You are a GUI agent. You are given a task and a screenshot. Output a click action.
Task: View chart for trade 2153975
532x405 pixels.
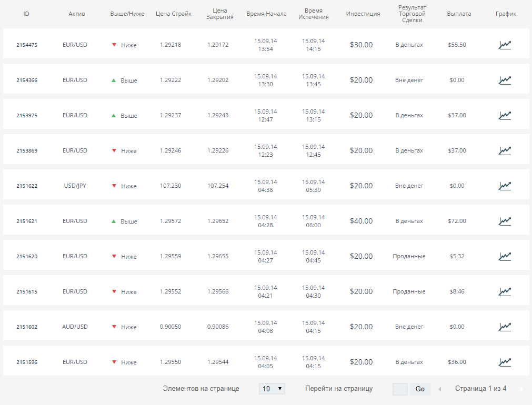click(505, 115)
